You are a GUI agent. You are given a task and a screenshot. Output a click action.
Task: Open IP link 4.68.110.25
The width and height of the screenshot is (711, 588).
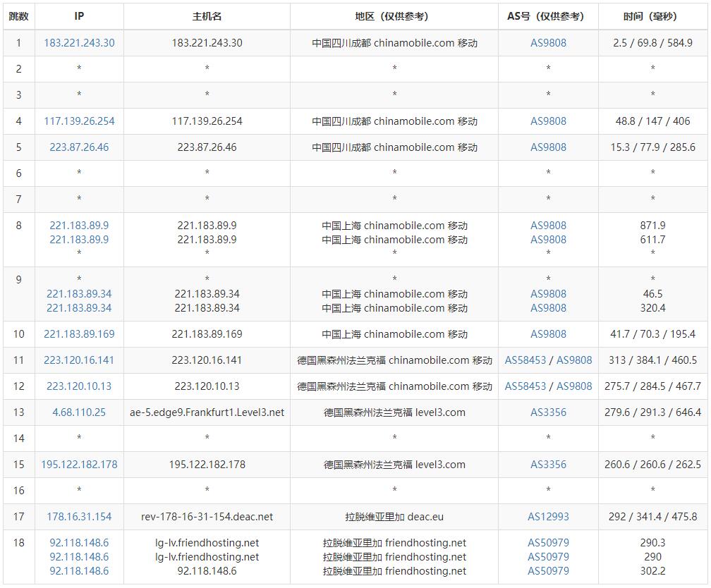pos(79,412)
